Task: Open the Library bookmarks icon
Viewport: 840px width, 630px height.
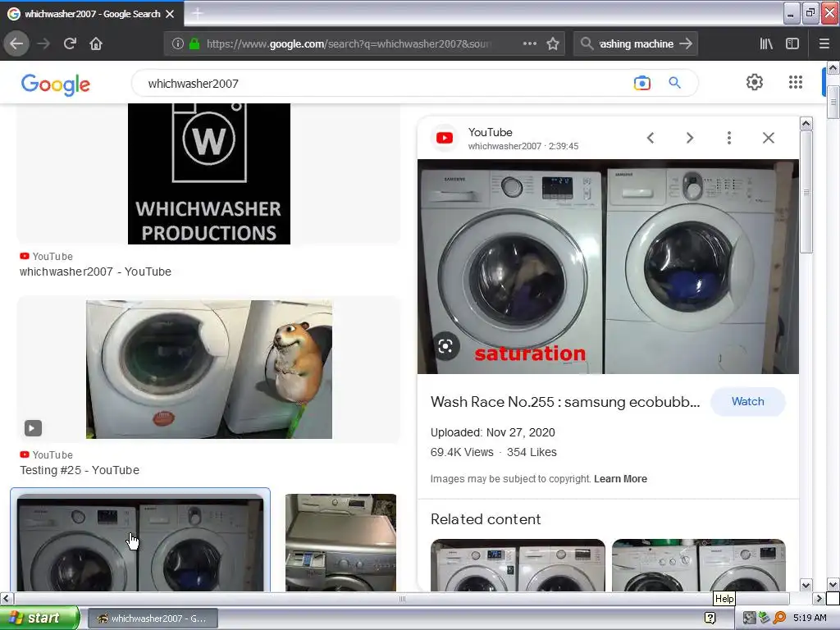Action: pyautogui.click(x=766, y=43)
